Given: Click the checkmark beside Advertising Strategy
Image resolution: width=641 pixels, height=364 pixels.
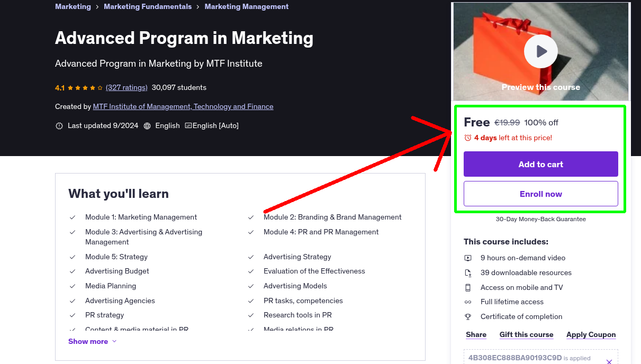Looking at the screenshot, I should [x=251, y=257].
